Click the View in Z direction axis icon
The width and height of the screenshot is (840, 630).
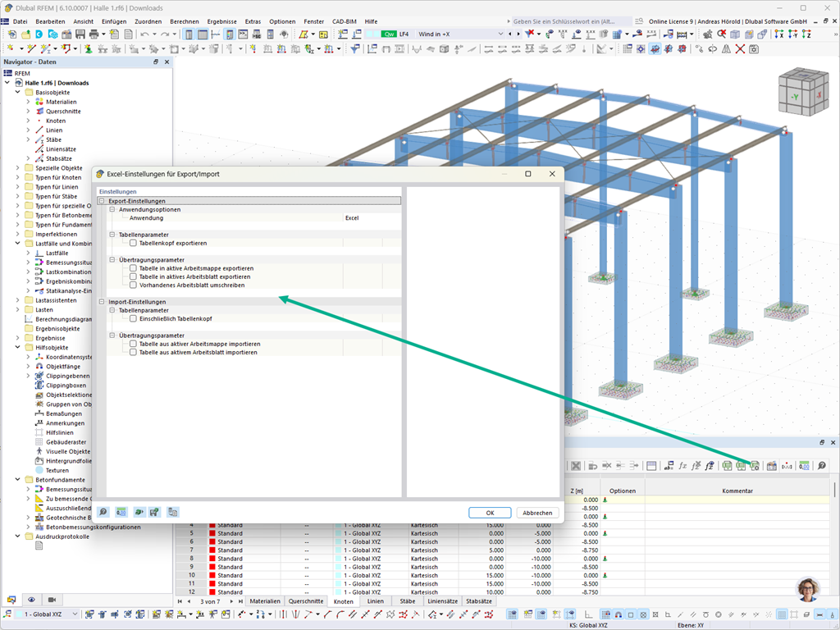coord(806,34)
